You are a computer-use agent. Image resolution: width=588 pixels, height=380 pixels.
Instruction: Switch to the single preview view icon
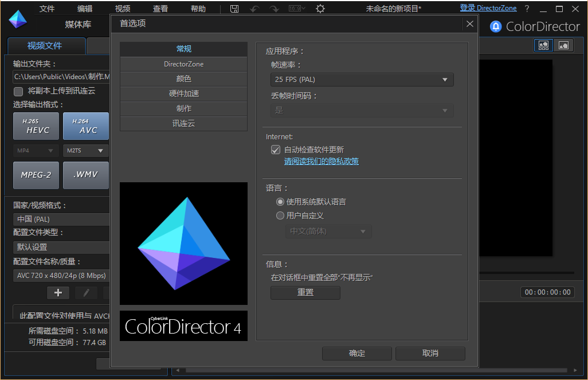click(564, 45)
